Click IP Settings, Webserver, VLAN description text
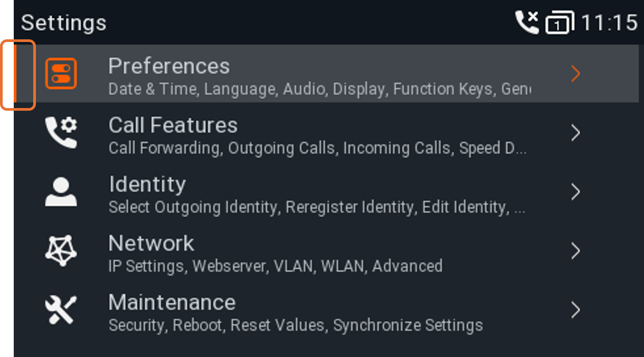644x357 pixels. click(275, 266)
